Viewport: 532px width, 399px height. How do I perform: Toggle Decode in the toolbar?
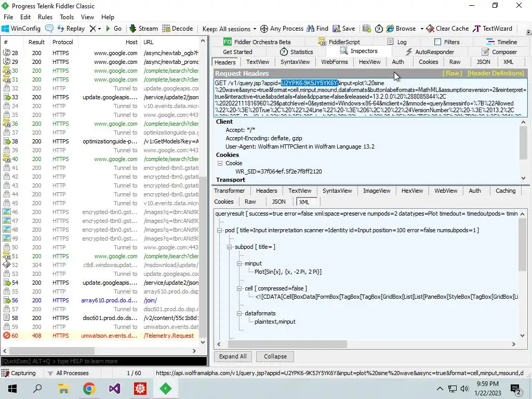tap(178, 29)
